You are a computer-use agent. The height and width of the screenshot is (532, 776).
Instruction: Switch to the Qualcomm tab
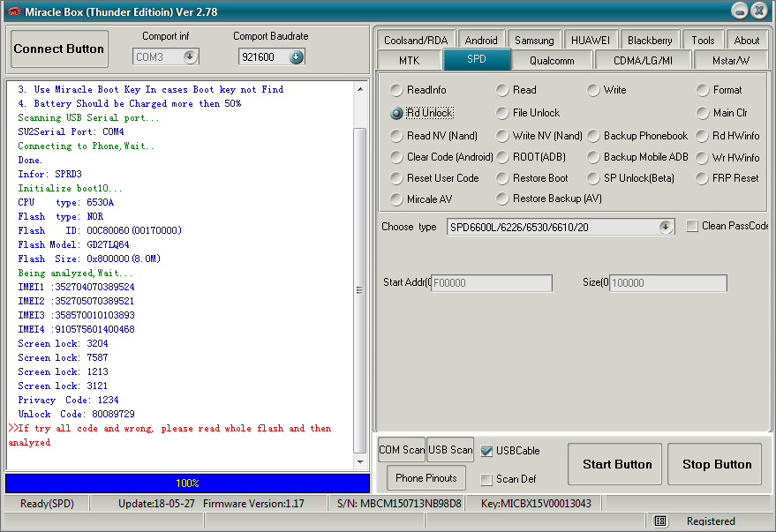pyautogui.click(x=552, y=60)
